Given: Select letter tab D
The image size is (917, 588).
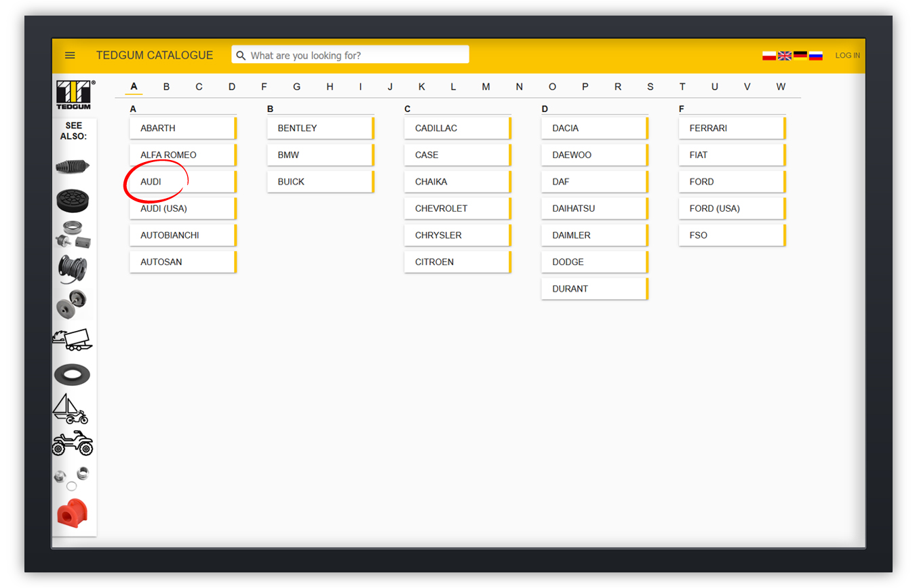Looking at the screenshot, I should point(232,87).
